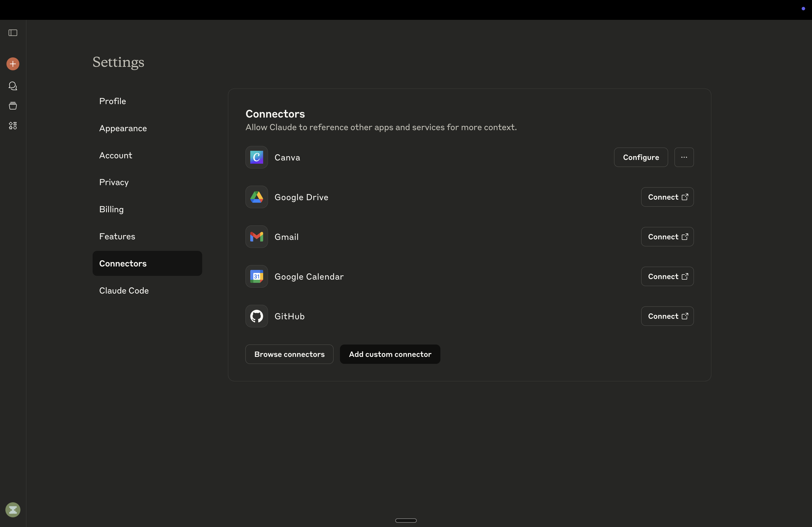Image resolution: width=812 pixels, height=527 pixels.
Task: Configure the Canva connector
Action: click(x=641, y=157)
